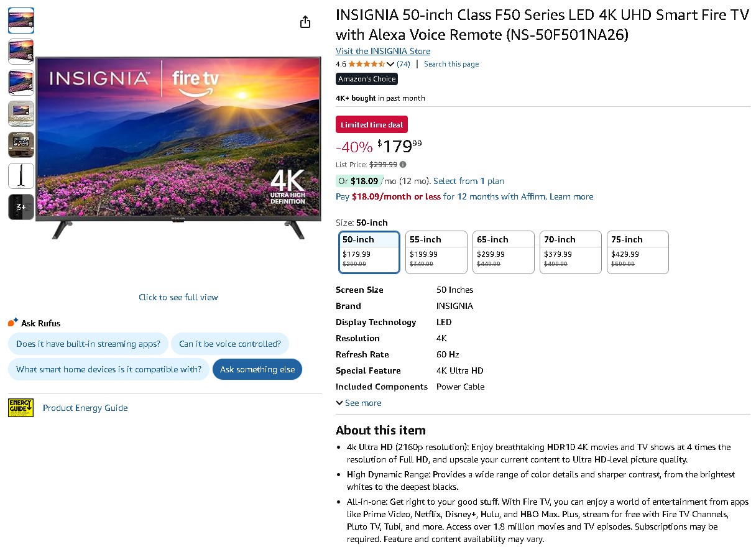Click the share icon above product image
This screenshot has width=756, height=547.
coord(305,22)
